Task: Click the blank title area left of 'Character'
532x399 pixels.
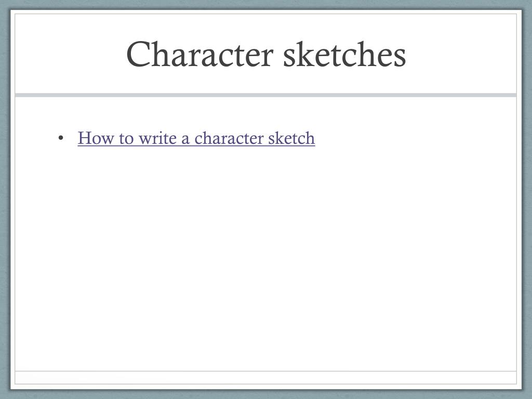Action: click(70, 54)
